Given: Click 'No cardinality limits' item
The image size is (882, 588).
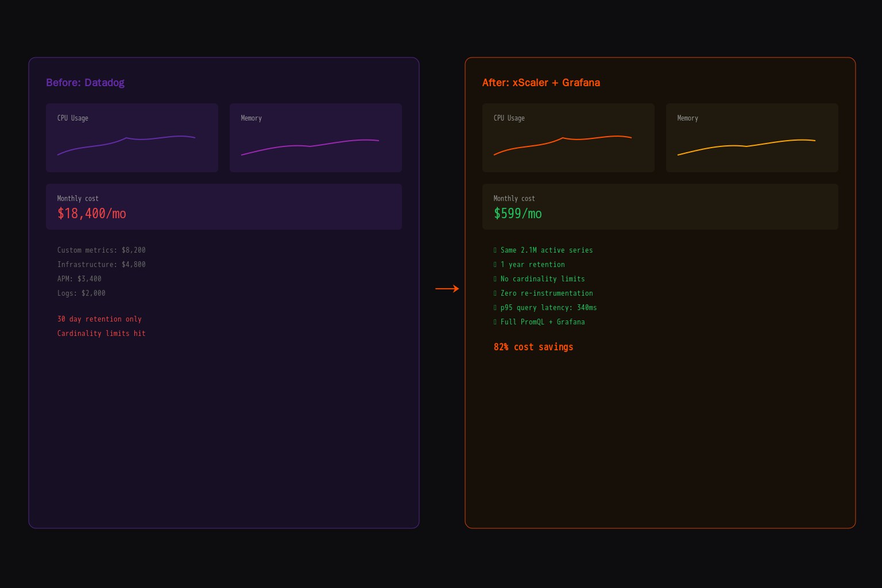Looking at the screenshot, I should coord(539,279).
